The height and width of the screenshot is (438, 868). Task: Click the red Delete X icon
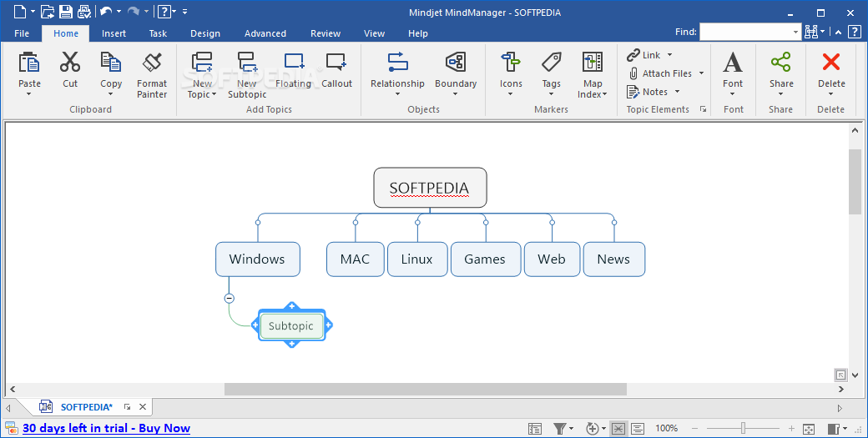tap(831, 63)
